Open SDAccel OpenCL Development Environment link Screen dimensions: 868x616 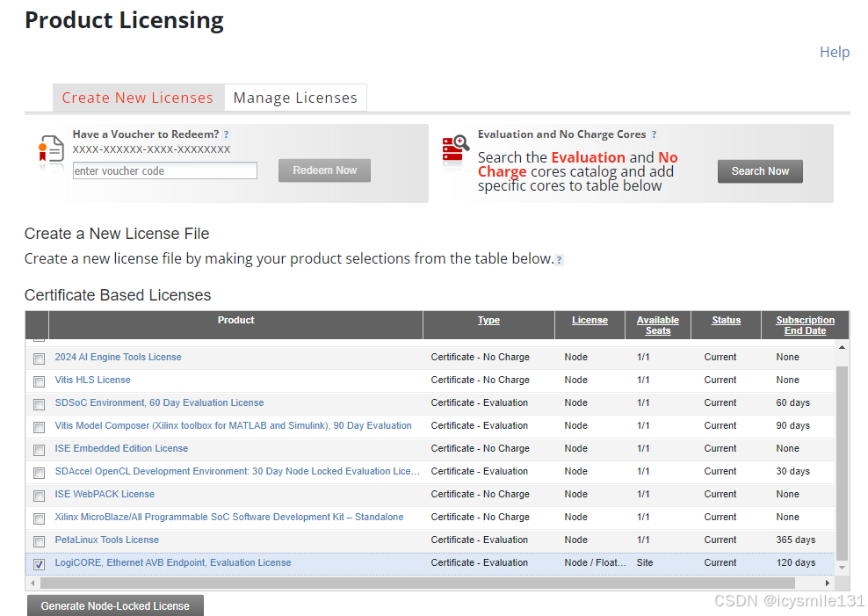[x=237, y=471]
